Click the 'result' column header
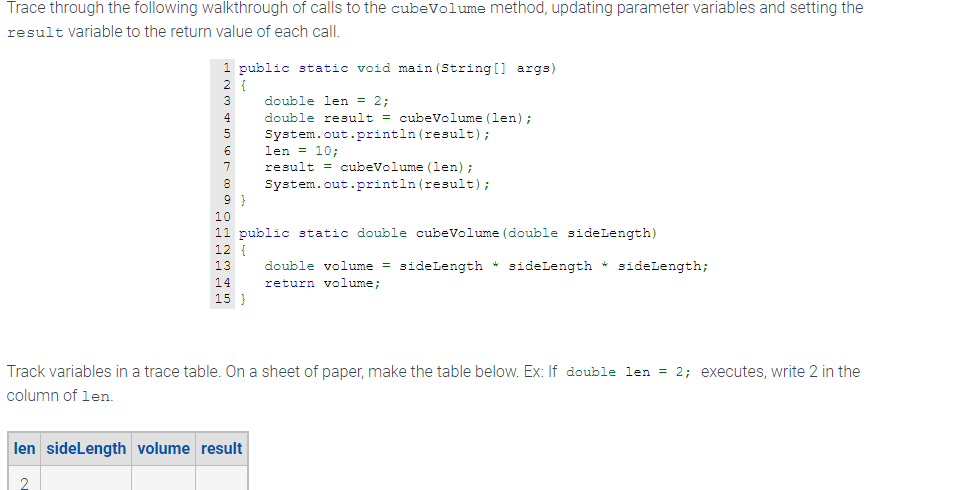 (x=221, y=449)
